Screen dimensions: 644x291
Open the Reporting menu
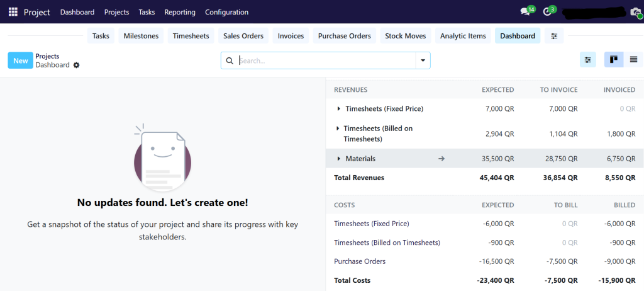point(180,12)
